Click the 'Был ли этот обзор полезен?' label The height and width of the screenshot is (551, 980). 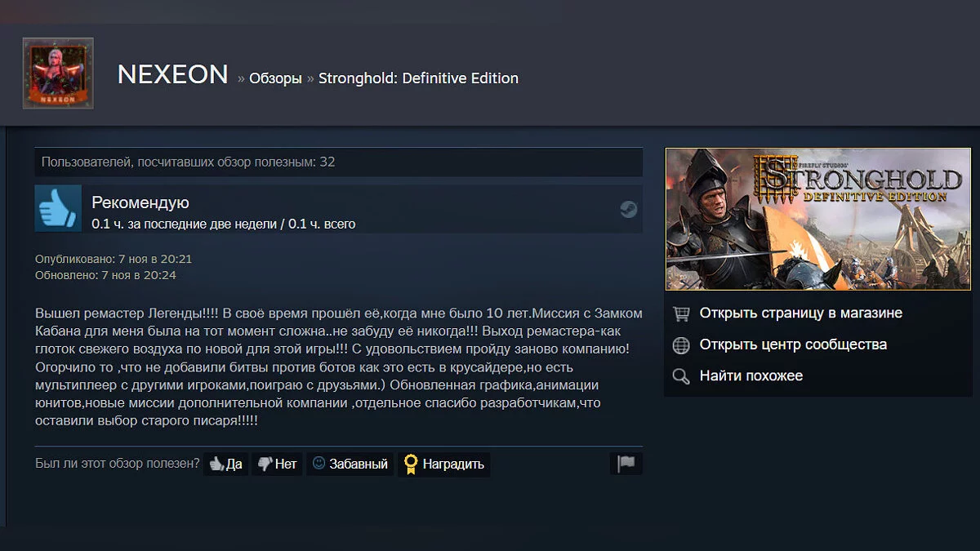tap(118, 464)
